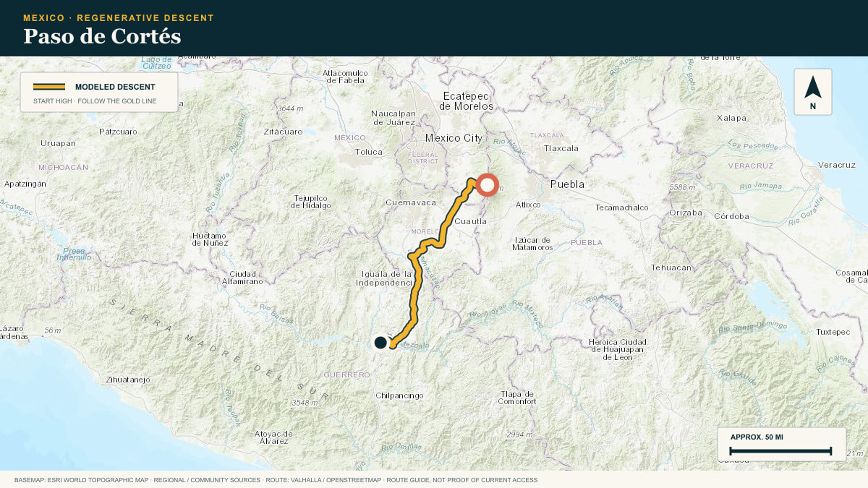Click the 'Toluca' map label
The width and height of the screenshot is (868, 488).
(x=369, y=152)
